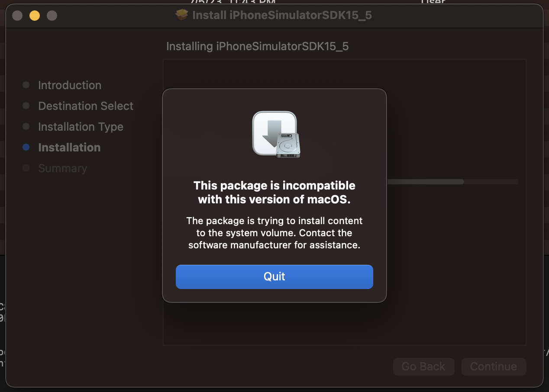
Task: Click the hard drive graphic on the installer icon
Action: [289, 146]
